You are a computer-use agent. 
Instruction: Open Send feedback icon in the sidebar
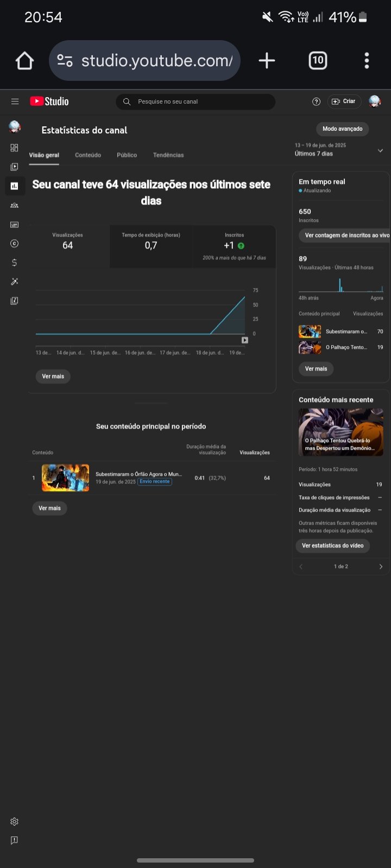point(15,840)
